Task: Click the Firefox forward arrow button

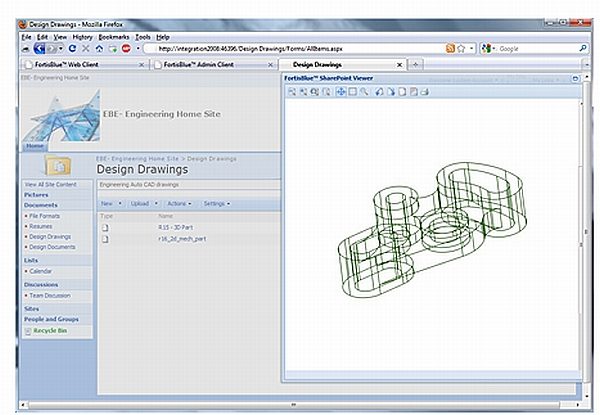Action: [x=52, y=49]
